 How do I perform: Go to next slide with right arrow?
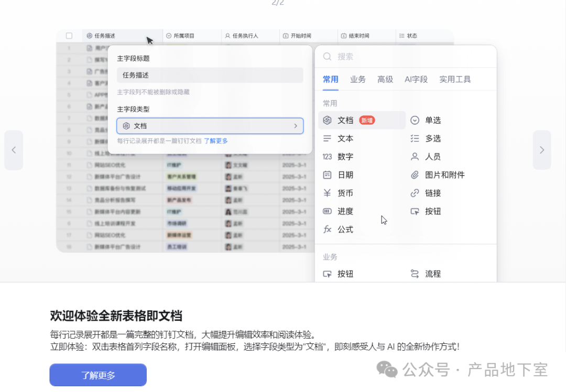coord(542,150)
